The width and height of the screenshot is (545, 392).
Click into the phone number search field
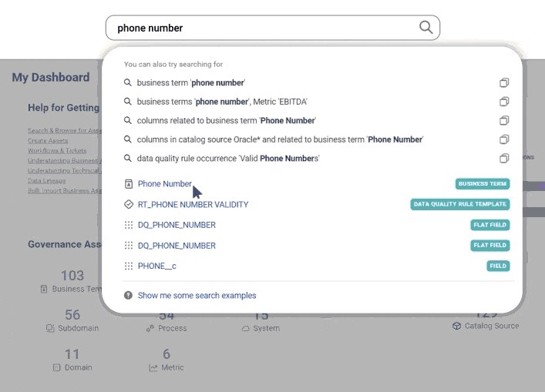click(262, 28)
